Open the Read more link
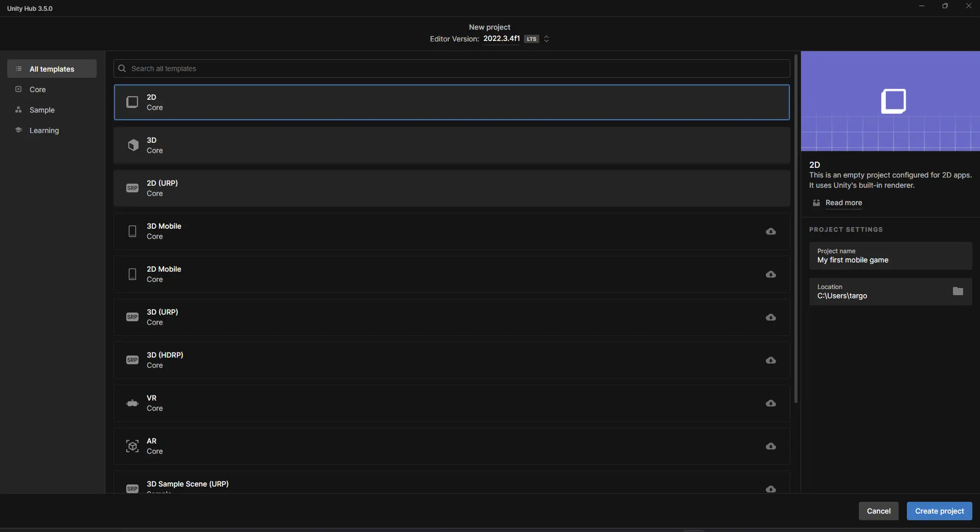The image size is (980, 532). pos(844,203)
